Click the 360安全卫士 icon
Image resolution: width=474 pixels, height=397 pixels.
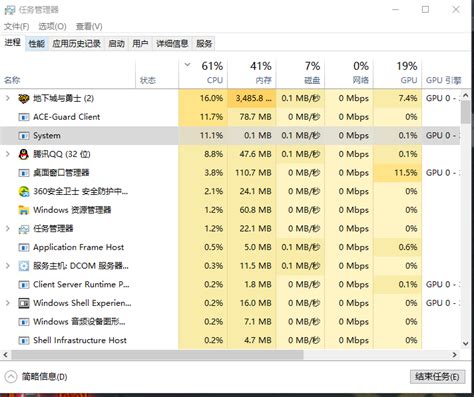click(x=24, y=192)
